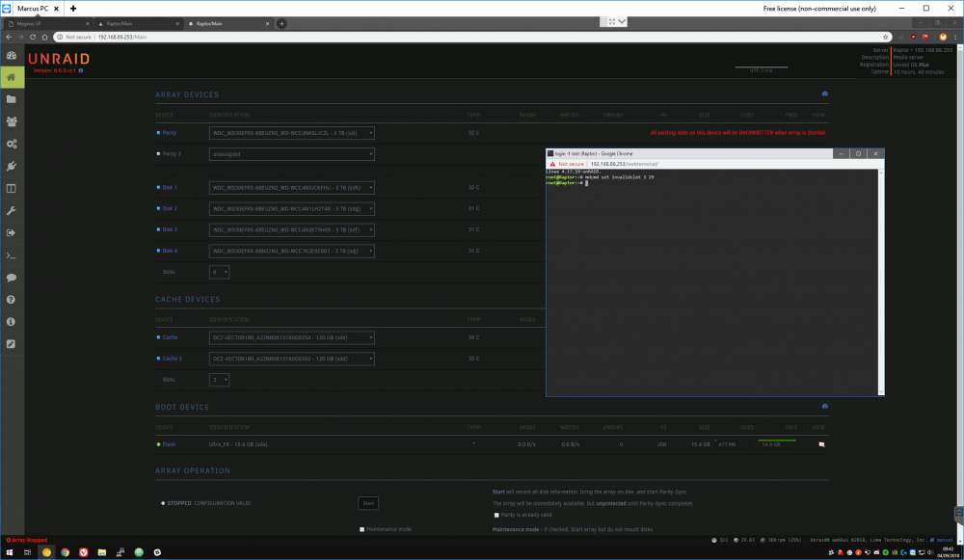Open a new Chrome tab with plus button

[281, 23]
